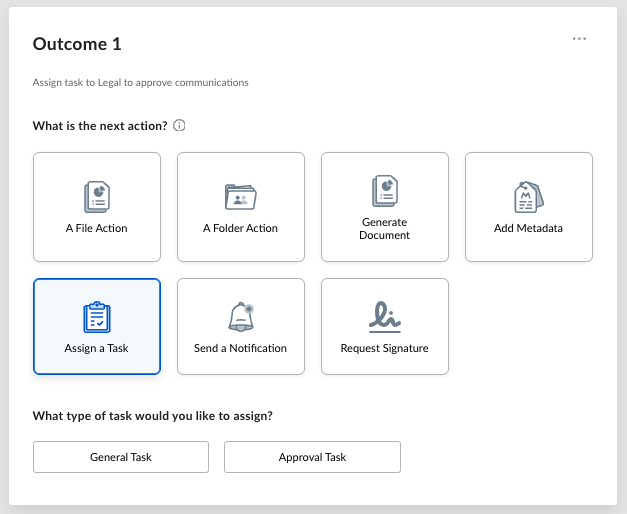Select the File Action document icon
Screen dimensions: 627x514
click(x=97, y=196)
